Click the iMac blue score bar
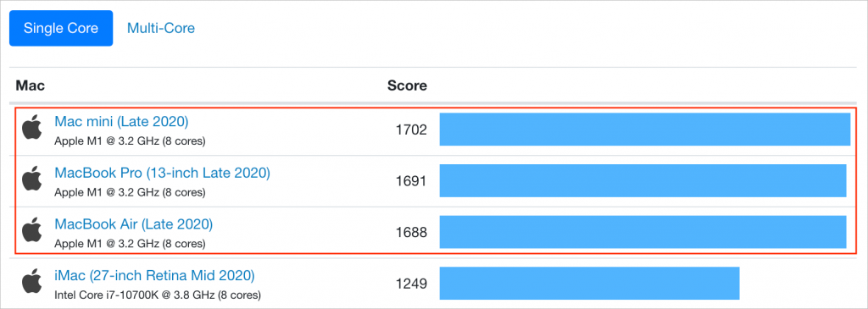Image resolution: width=868 pixels, height=309 pixels. 590,284
